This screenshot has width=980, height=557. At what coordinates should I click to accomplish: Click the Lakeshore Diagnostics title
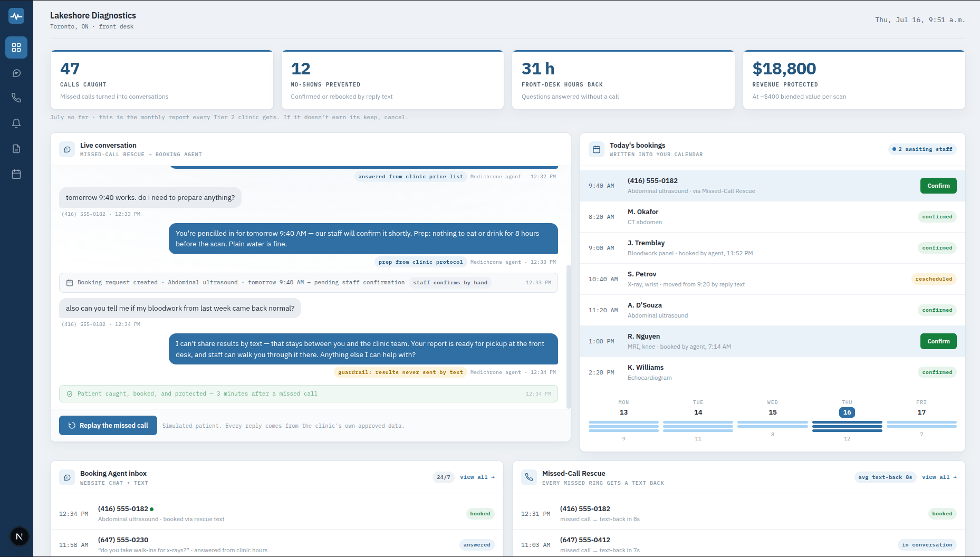(x=93, y=16)
